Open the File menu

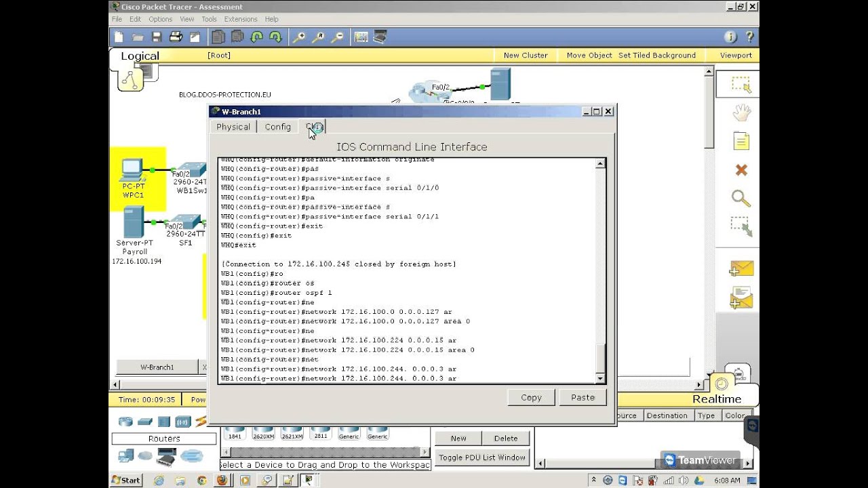tap(117, 19)
